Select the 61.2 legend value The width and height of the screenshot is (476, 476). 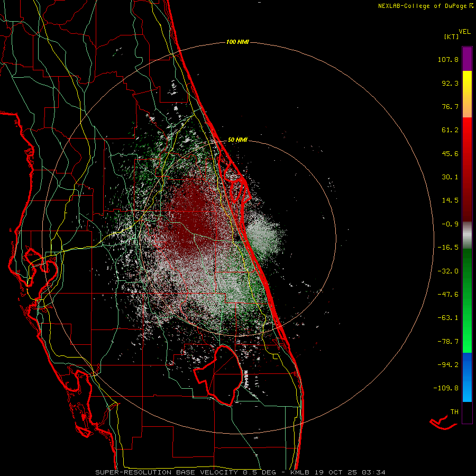coord(450,130)
